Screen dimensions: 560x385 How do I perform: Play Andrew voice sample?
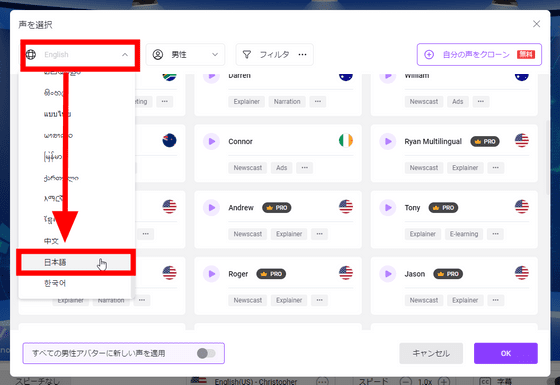pos(211,208)
